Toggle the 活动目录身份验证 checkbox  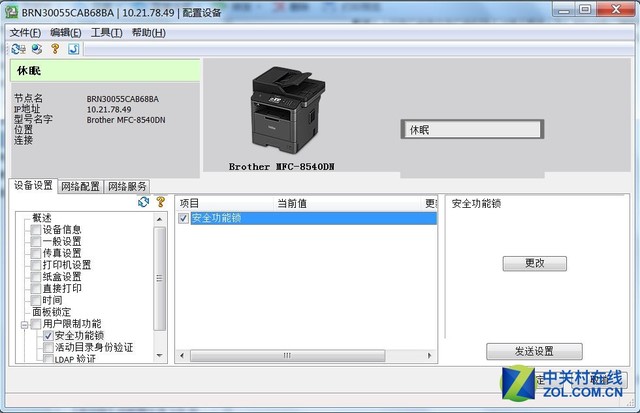48,348
